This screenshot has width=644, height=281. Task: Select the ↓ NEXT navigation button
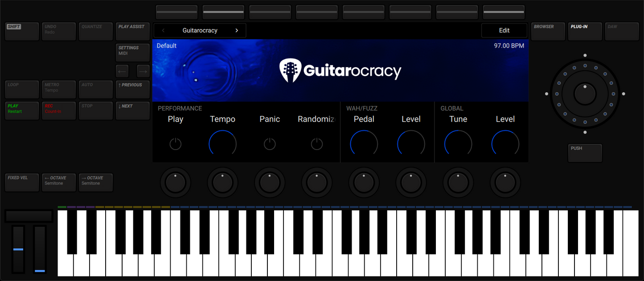point(132,110)
